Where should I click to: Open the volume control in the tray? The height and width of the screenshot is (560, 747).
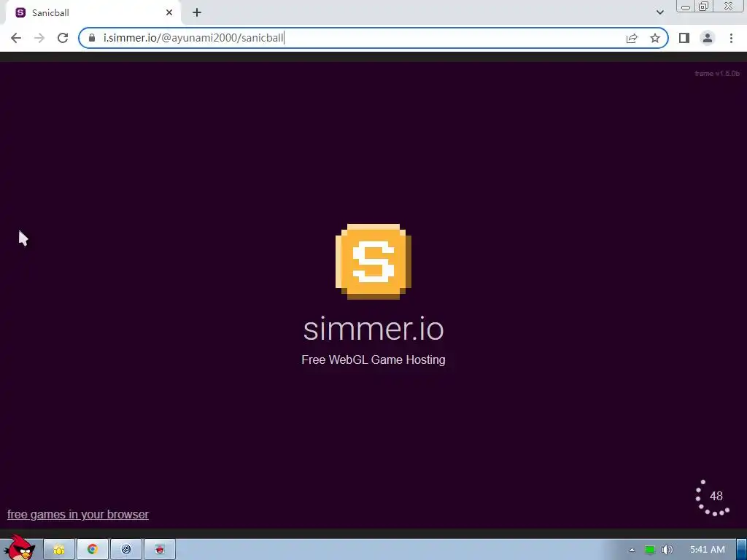[x=667, y=550]
